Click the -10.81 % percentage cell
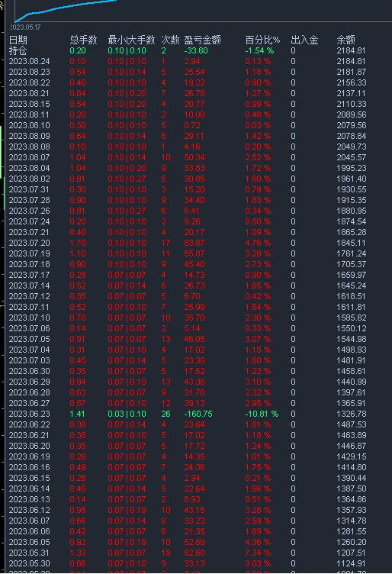The image size is (392, 574). point(262,414)
